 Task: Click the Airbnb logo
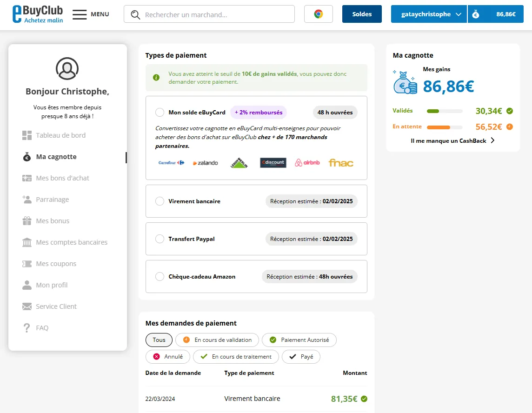coord(307,163)
